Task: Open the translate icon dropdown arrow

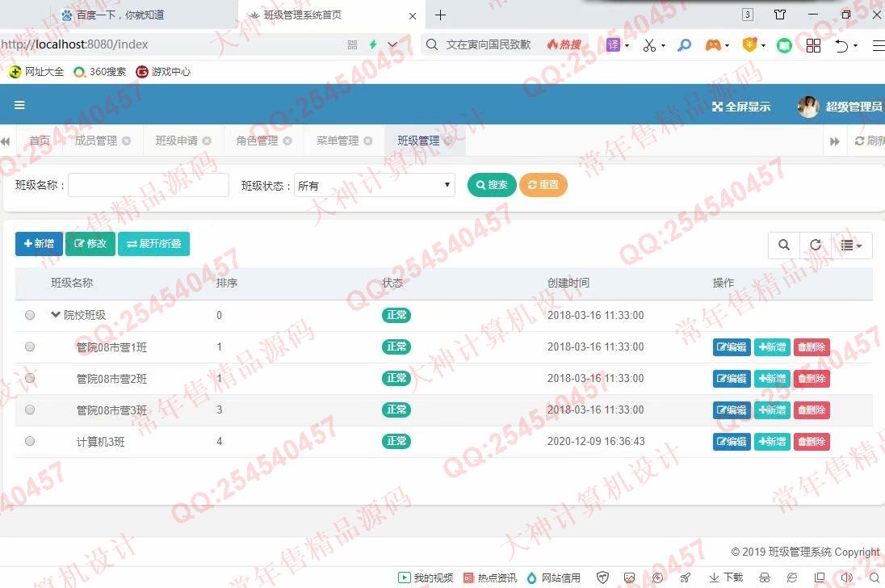Action: [x=627, y=46]
